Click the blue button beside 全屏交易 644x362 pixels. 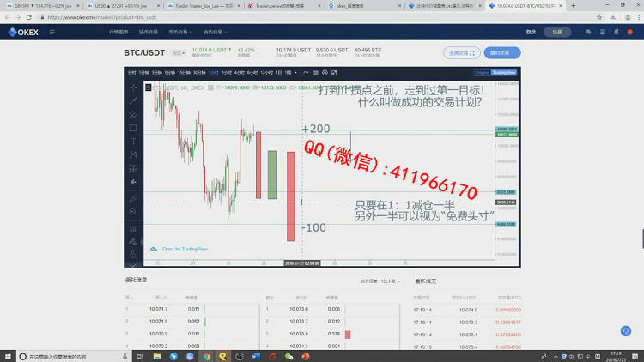[x=502, y=53]
